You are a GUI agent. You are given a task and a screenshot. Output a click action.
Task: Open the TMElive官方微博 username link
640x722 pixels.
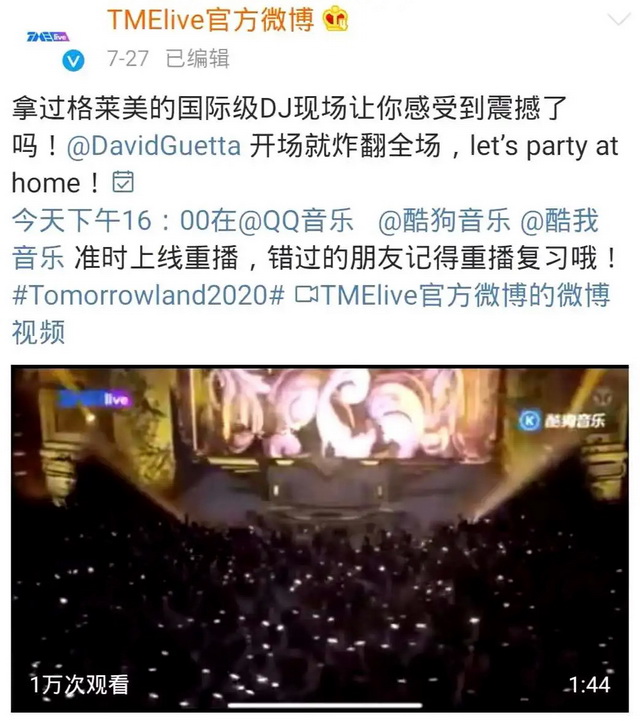[210, 20]
